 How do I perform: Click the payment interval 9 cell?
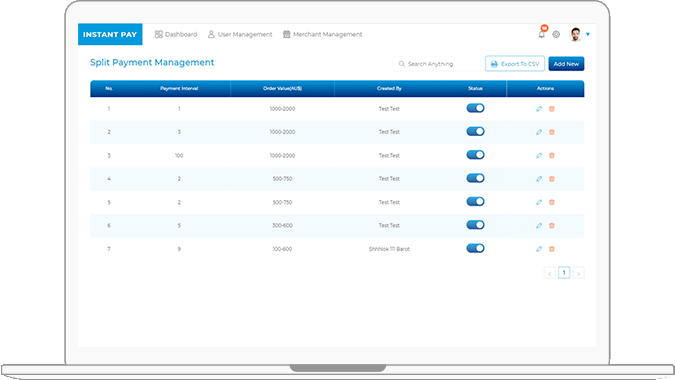[179, 249]
